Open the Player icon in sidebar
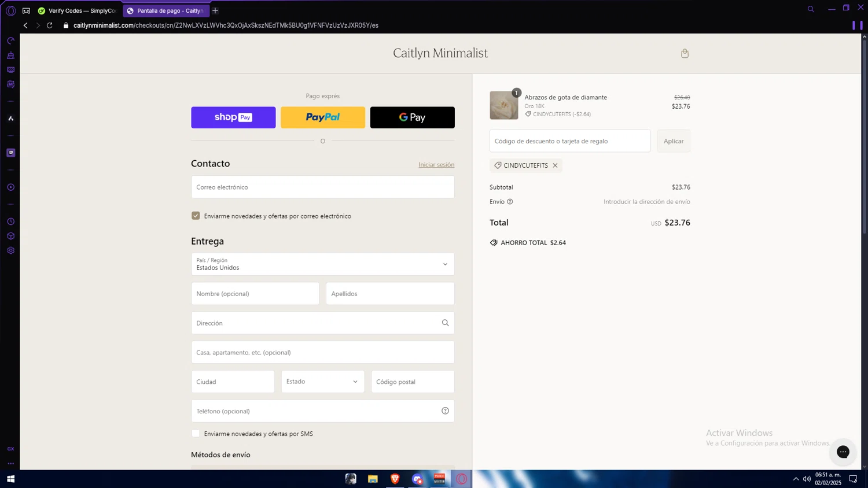This screenshot has height=488, width=868. click(x=10, y=187)
